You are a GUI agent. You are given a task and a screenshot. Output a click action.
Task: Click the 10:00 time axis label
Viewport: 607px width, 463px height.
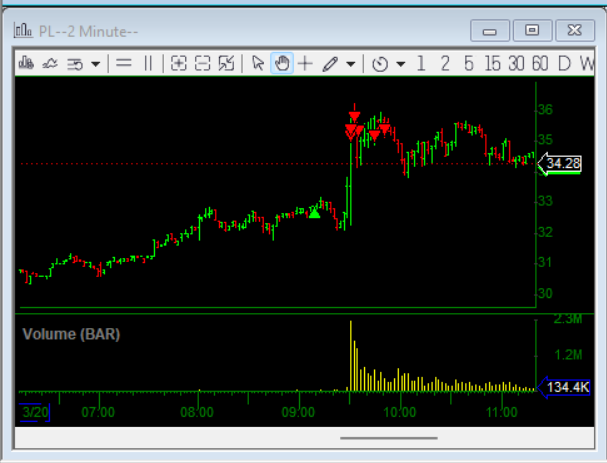click(x=400, y=412)
